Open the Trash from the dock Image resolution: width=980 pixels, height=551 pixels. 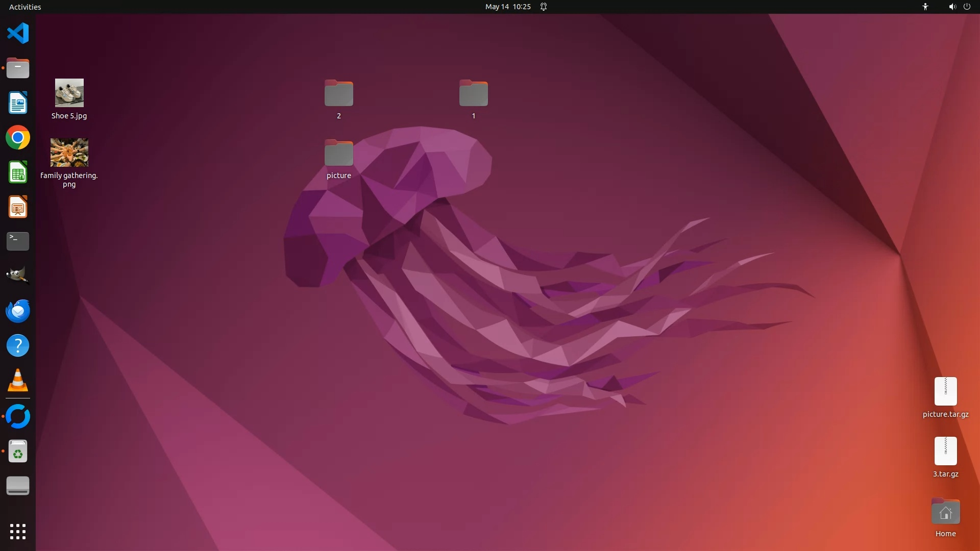pyautogui.click(x=18, y=452)
